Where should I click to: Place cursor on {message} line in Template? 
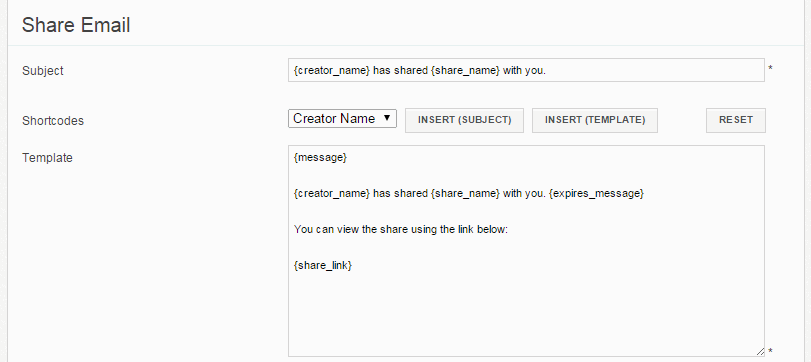pos(320,158)
